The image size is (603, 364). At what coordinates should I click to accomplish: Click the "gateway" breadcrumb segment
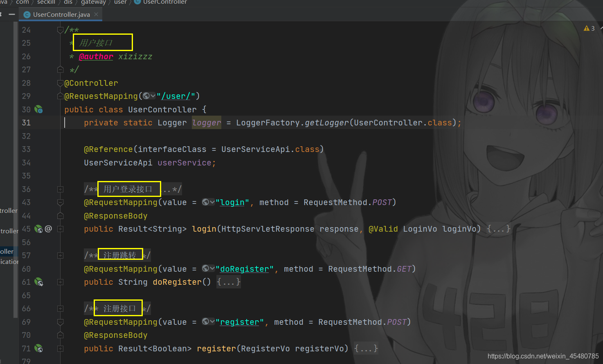93,2
